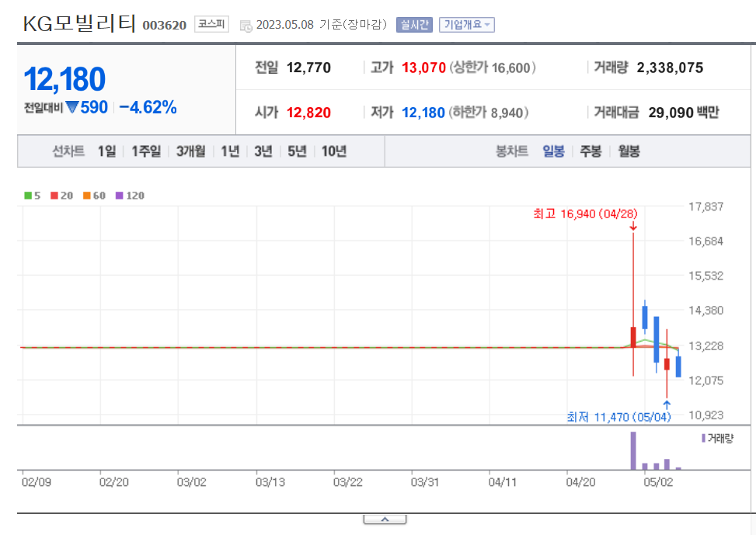Select the 10년 line chart tab
The height and width of the screenshot is (535, 756).
[334, 151]
